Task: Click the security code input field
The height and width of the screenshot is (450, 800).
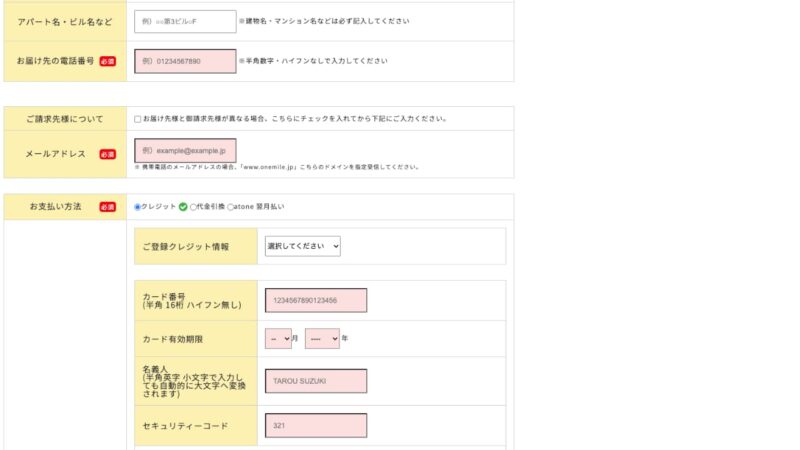Action: pyautogui.click(x=316, y=426)
